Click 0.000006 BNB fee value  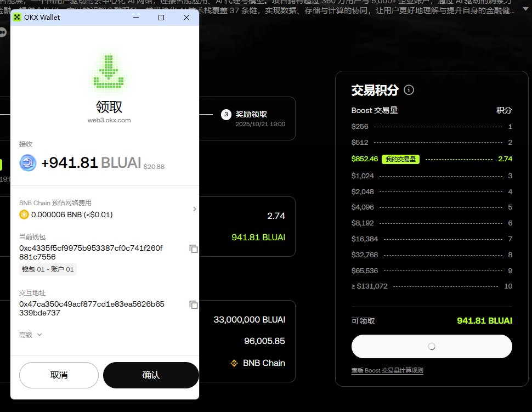pos(72,215)
